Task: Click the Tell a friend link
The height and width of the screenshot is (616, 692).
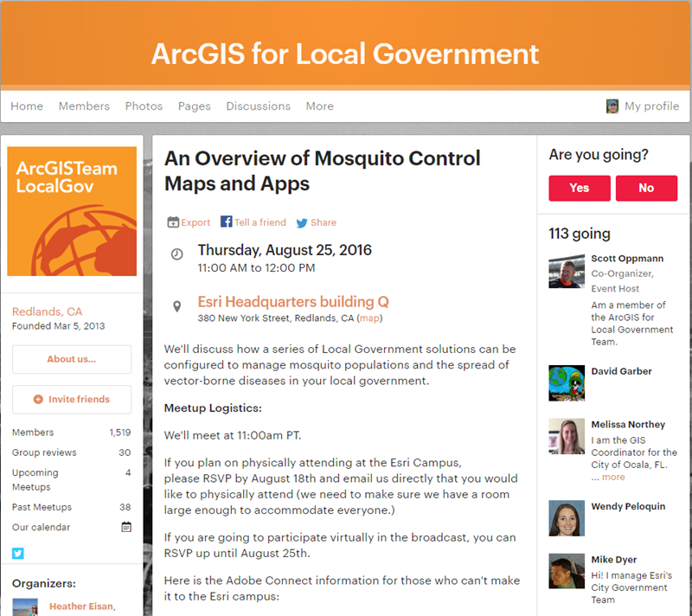Action: click(x=260, y=222)
